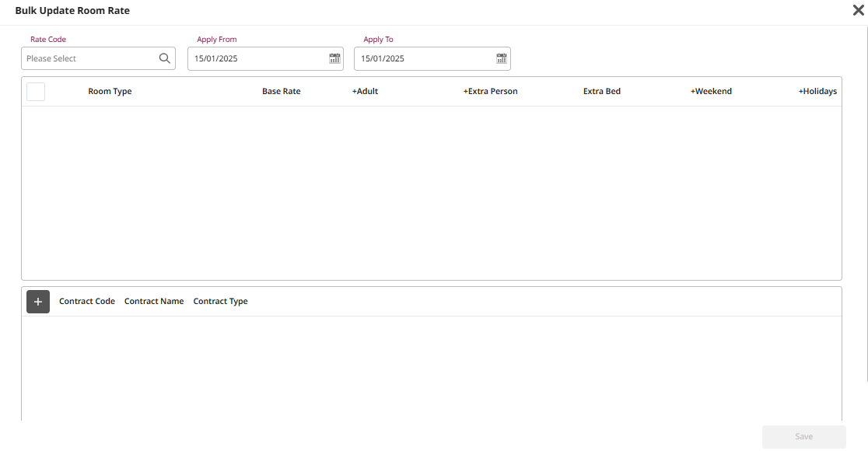
Task: Toggle the select-all room types checkbox
Action: point(36,92)
